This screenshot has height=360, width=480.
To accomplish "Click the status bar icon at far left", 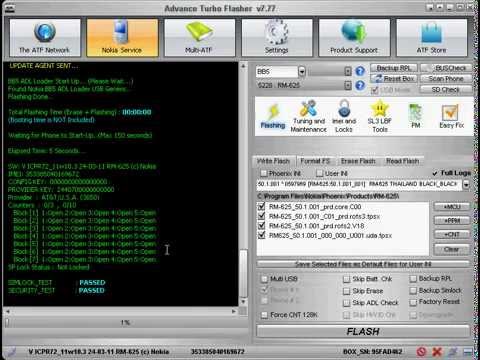I will tap(11, 351).
